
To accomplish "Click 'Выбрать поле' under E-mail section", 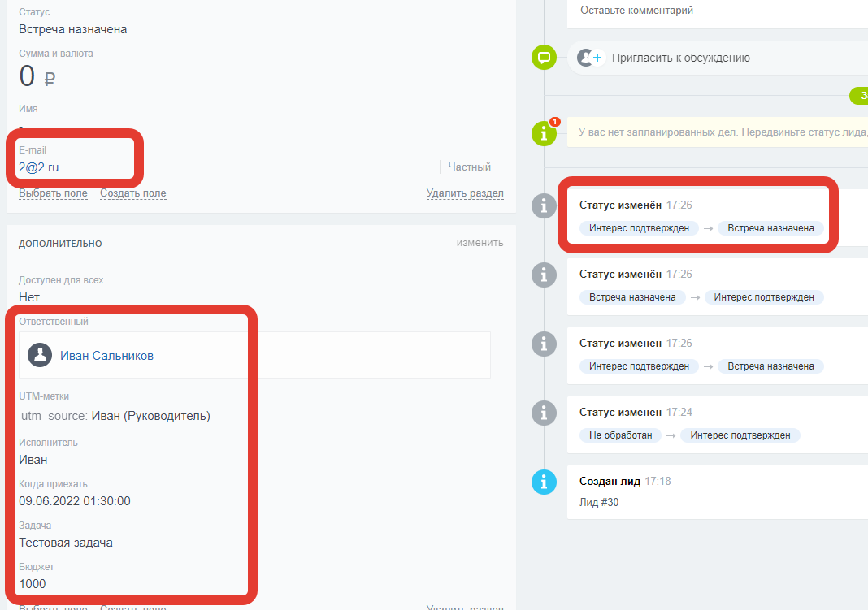I will (53, 193).
